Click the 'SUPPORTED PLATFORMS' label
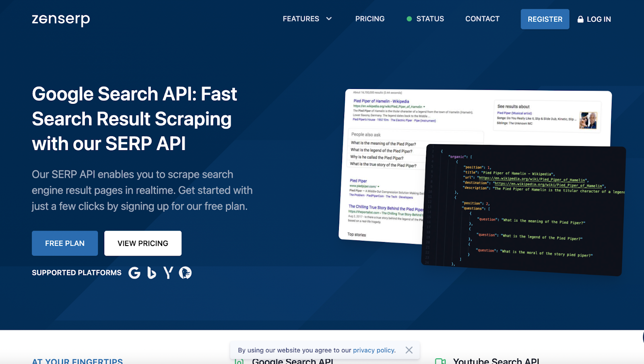 click(x=76, y=273)
